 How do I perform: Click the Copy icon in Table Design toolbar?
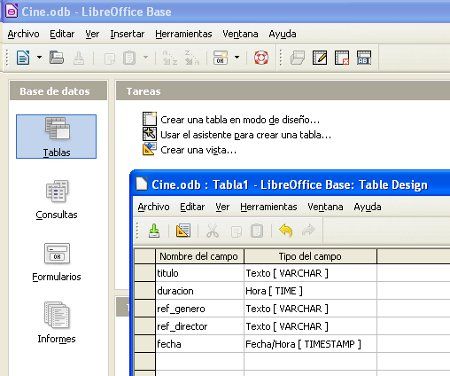tap(236, 231)
